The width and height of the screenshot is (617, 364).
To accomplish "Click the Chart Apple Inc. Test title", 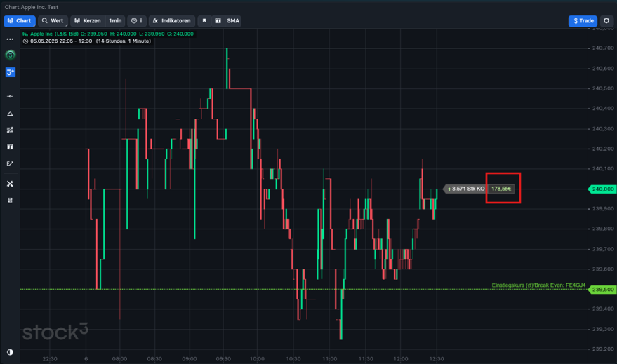I will [x=32, y=7].
